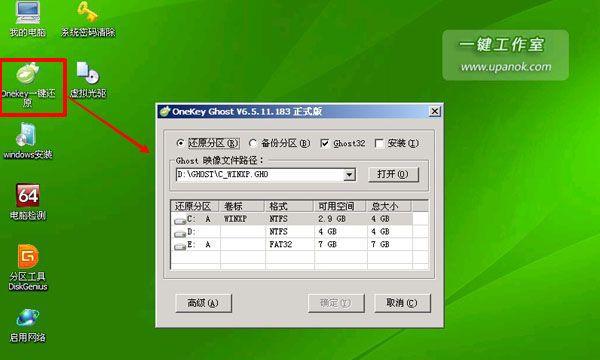Click the D:\GHOST\C_WINXP.GHO path field

click(x=260, y=175)
